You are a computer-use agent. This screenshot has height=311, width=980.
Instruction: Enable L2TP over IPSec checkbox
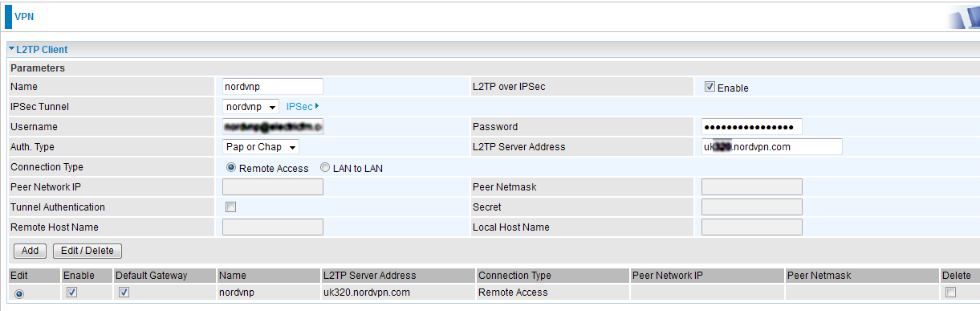click(710, 87)
